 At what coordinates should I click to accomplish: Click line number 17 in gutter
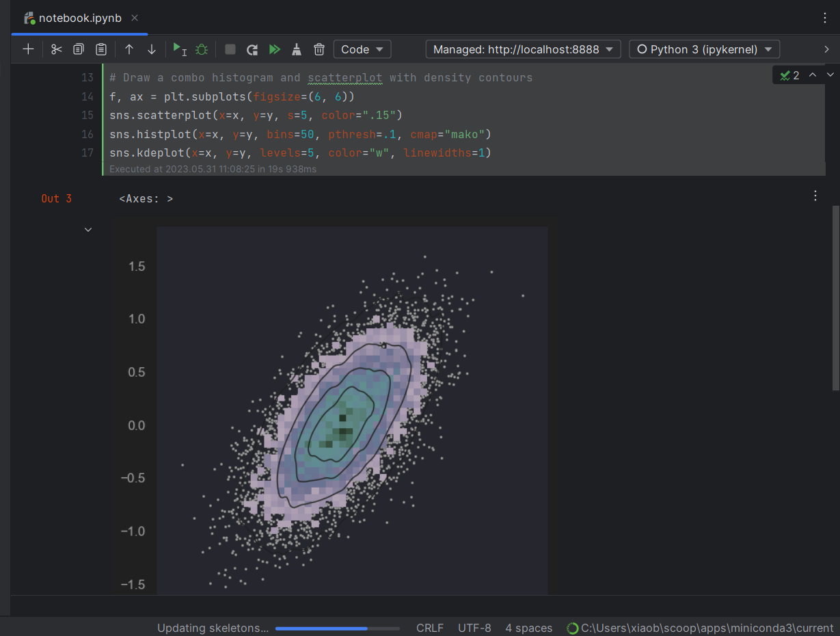(87, 153)
